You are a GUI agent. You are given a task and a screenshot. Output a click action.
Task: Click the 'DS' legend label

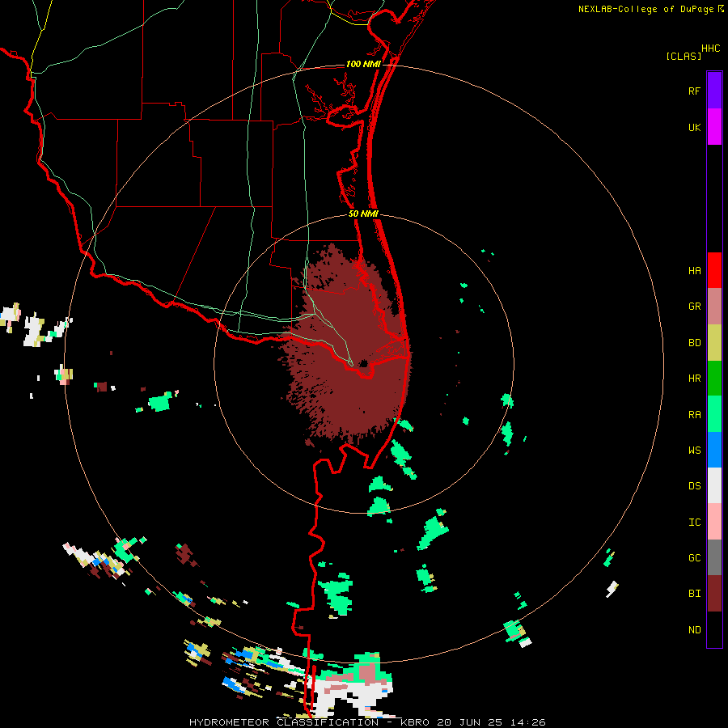click(694, 486)
